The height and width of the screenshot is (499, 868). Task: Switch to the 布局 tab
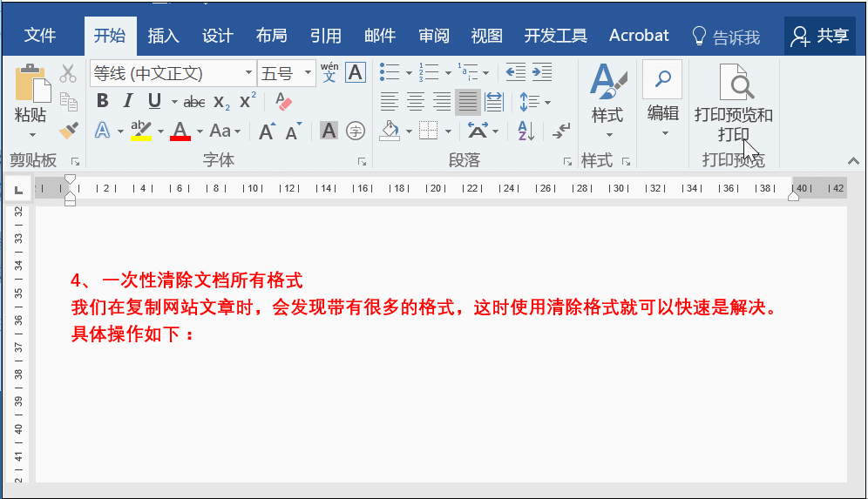pos(271,36)
